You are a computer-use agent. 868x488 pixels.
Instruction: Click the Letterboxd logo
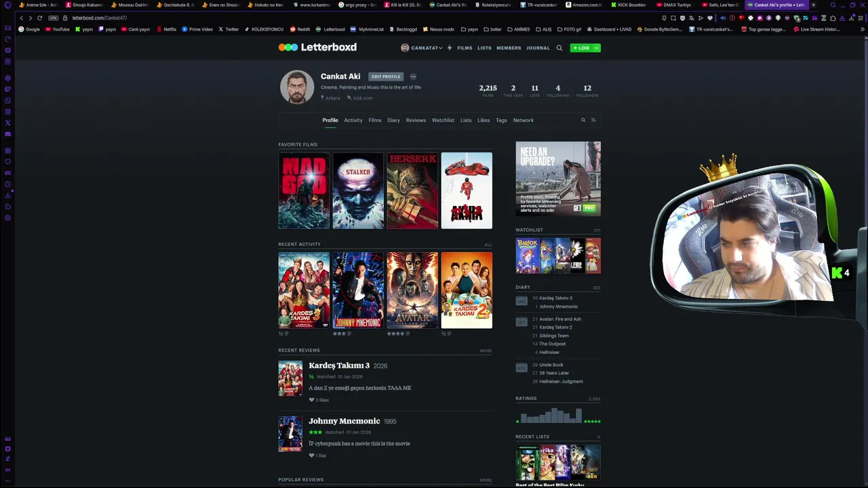[317, 47]
